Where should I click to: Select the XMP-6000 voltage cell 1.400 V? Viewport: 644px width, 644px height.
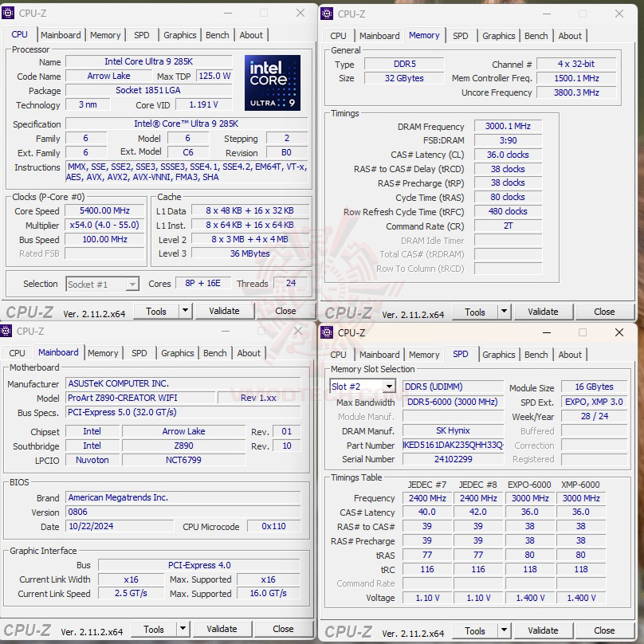point(581,598)
